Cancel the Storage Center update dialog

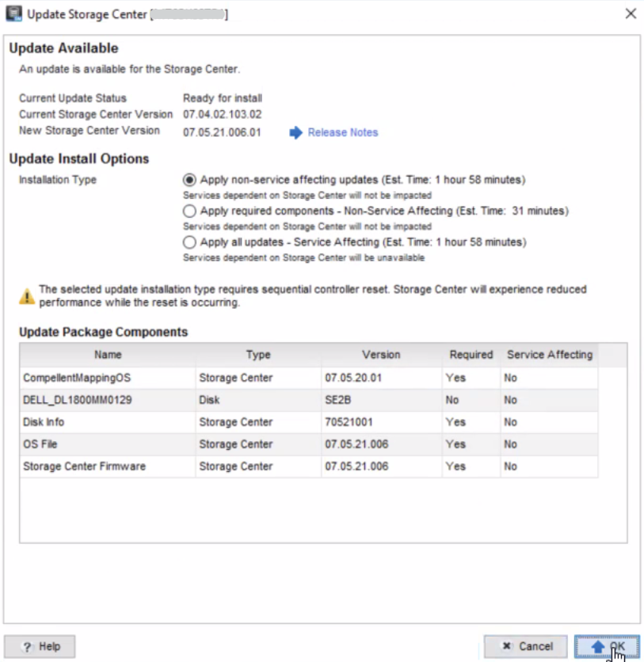pos(526,646)
